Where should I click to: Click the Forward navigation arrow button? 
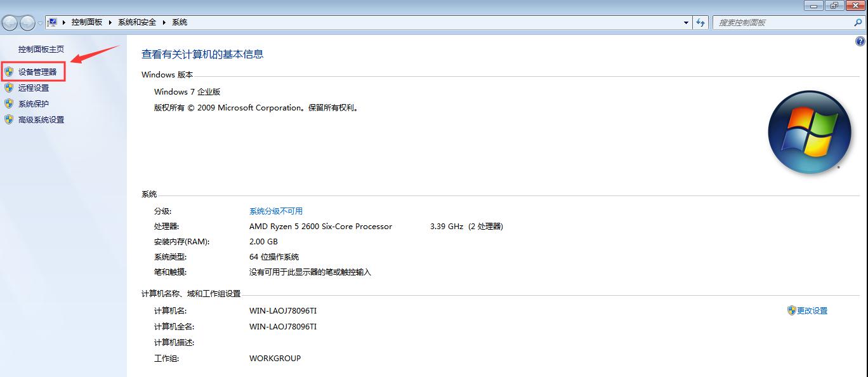[x=27, y=23]
